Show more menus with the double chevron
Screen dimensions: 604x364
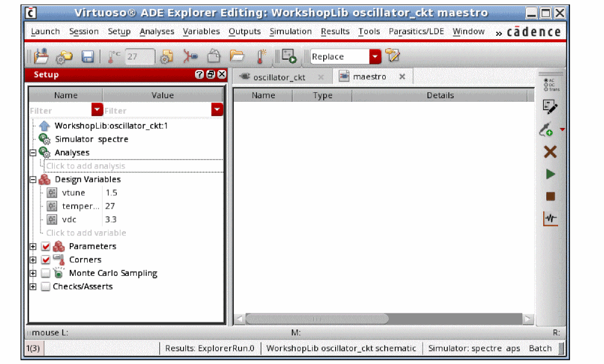(499, 33)
